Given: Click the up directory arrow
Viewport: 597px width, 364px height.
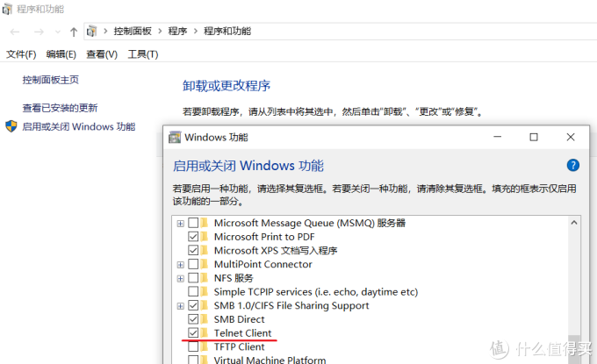Looking at the screenshot, I should [x=74, y=32].
